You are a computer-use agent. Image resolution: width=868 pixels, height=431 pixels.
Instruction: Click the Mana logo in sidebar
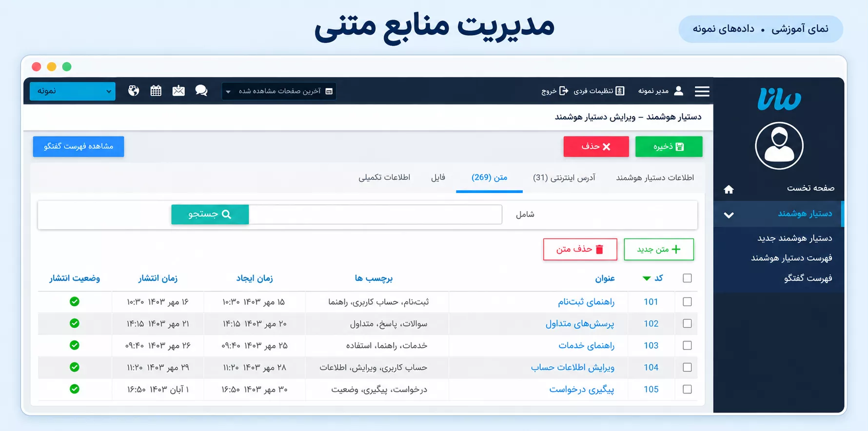779,99
